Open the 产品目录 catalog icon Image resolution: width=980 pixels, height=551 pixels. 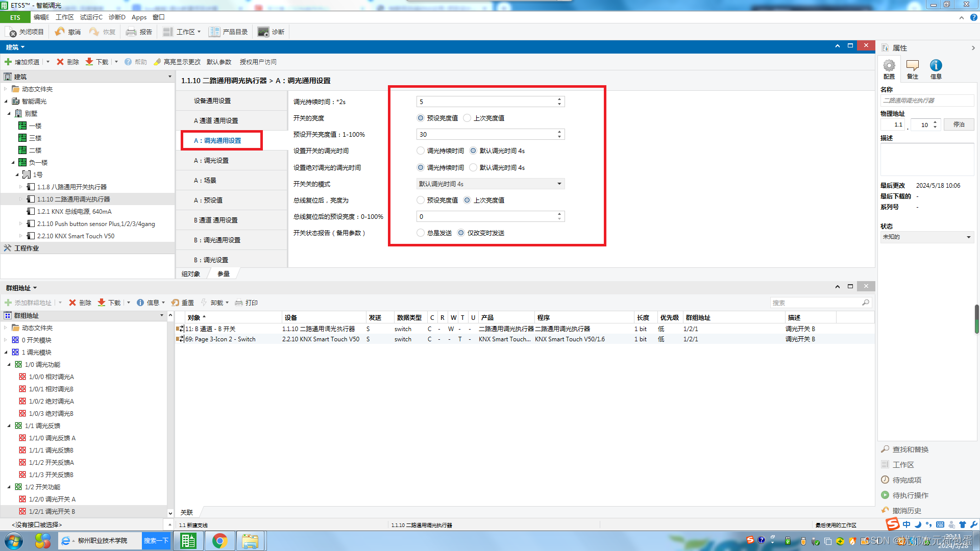pos(214,32)
